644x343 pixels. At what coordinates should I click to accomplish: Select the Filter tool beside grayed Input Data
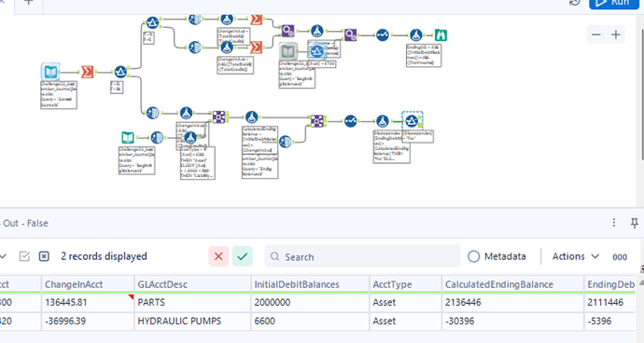pyautogui.click(x=316, y=51)
